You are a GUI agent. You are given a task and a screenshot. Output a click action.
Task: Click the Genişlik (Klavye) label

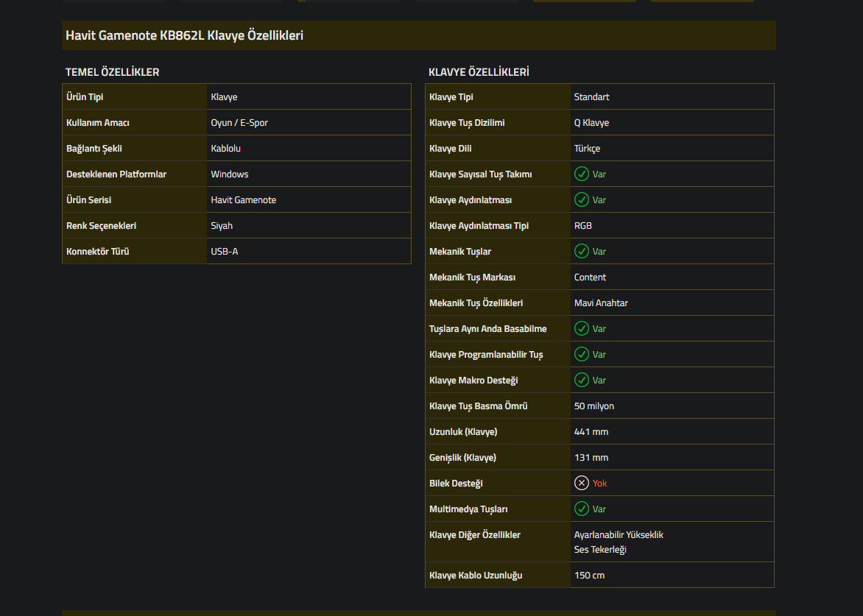click(x=463, y=458)
